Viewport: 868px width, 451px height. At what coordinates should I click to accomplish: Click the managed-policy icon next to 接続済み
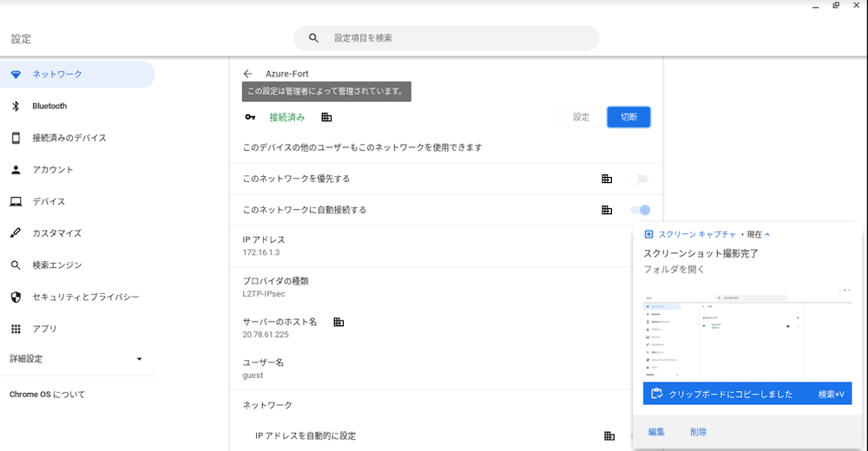coord(326,117)
